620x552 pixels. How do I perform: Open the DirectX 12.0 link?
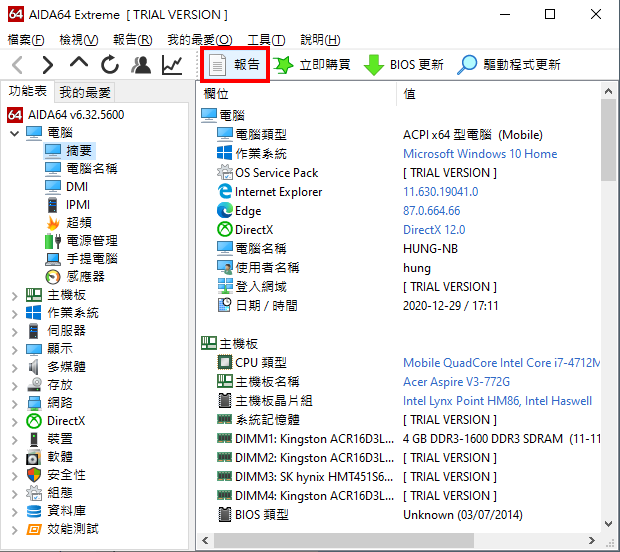coord(434,230)
